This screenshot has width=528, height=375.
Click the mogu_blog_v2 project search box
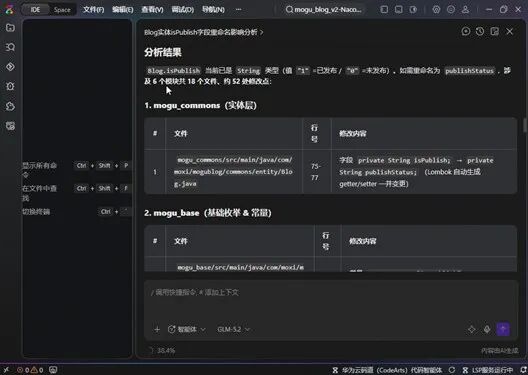click(324, 10)
